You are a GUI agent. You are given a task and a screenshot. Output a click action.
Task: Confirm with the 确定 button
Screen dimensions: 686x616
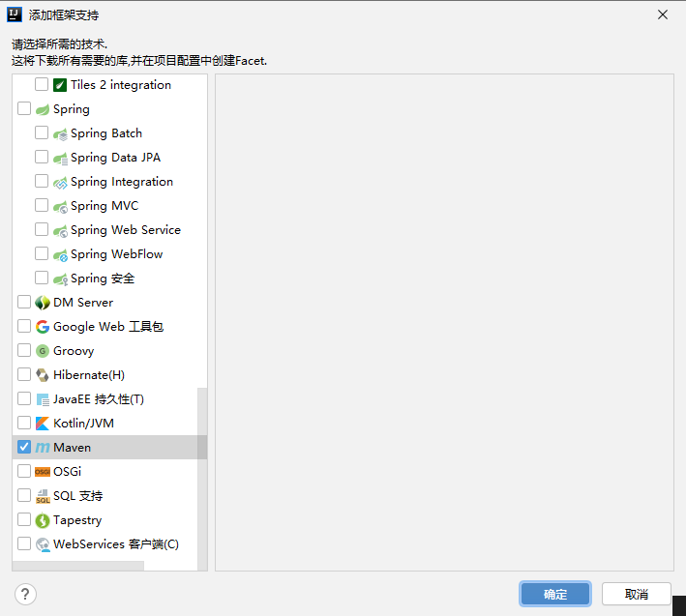(555, 594)
